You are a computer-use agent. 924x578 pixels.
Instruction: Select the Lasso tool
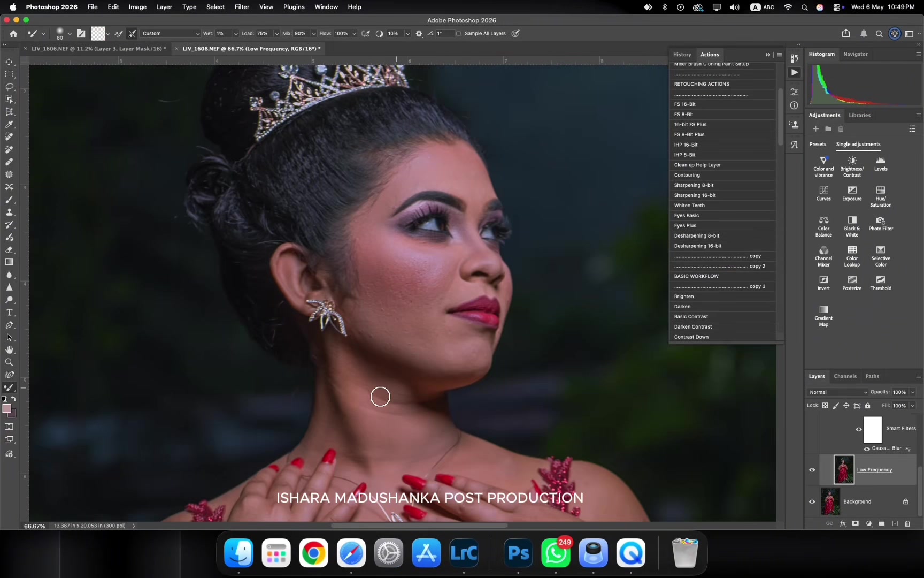click(9, 87)
